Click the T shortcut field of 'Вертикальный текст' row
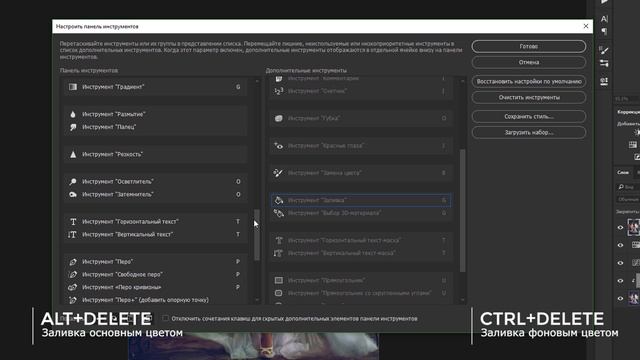 click(x=238, y=235)
